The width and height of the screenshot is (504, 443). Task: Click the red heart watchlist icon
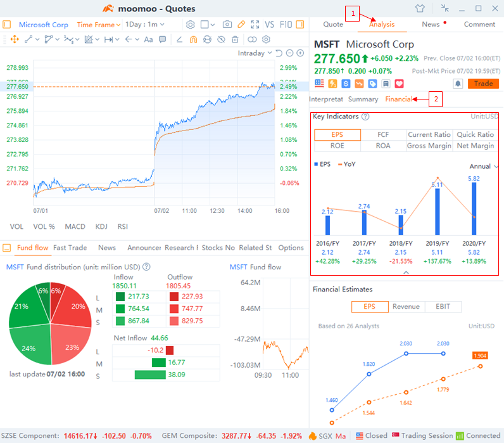coord(400,84)
